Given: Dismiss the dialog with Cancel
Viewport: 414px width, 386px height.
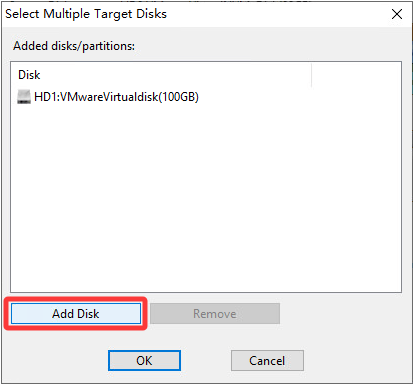Looking at the screenshot, I should tap(267, 361).
